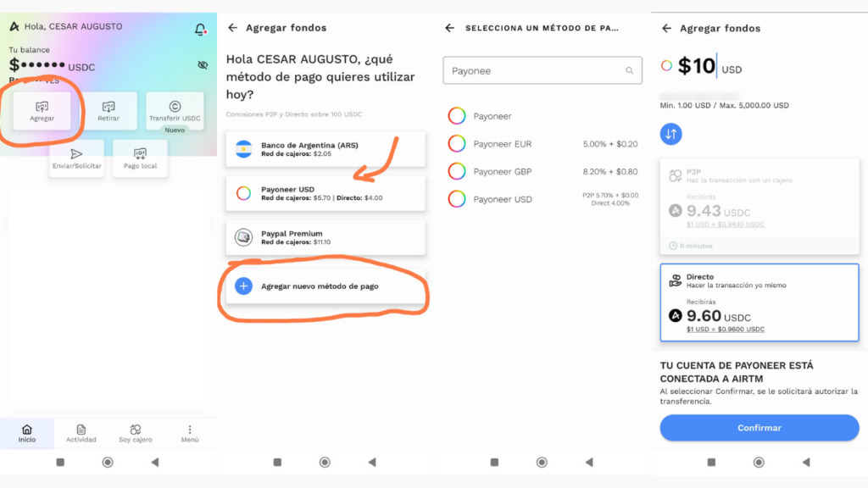Open the Retirar withdraw option

click(x=108, y=108)
